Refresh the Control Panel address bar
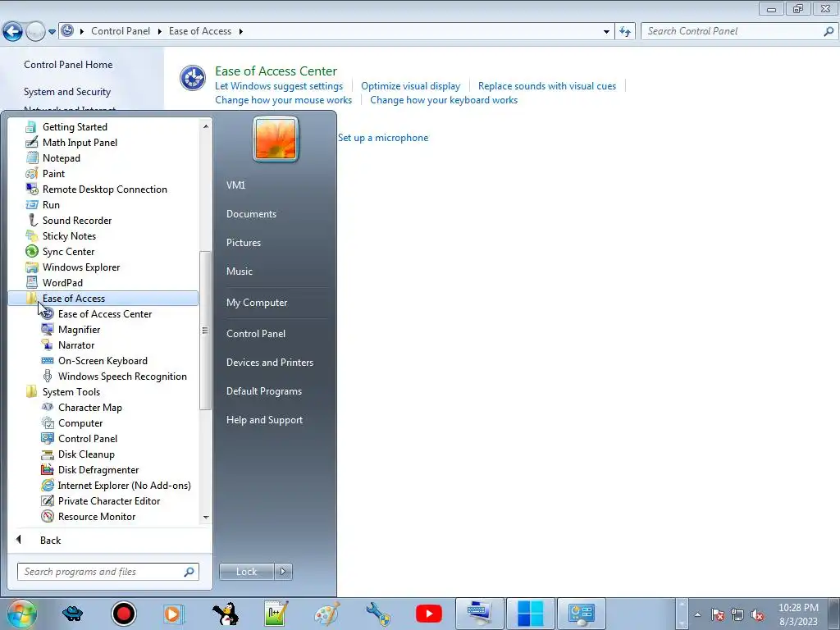840x630 pixels. tap(625, 32)
